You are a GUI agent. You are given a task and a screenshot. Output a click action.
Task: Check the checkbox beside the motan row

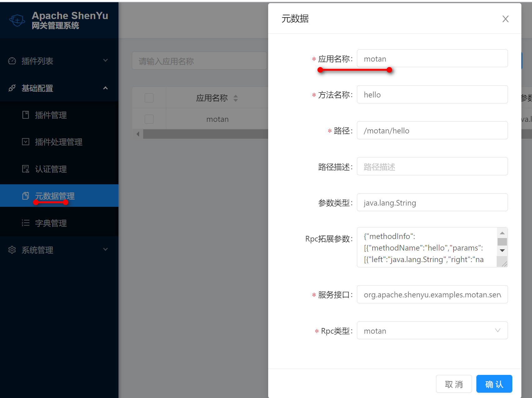(x=149, y=119)
